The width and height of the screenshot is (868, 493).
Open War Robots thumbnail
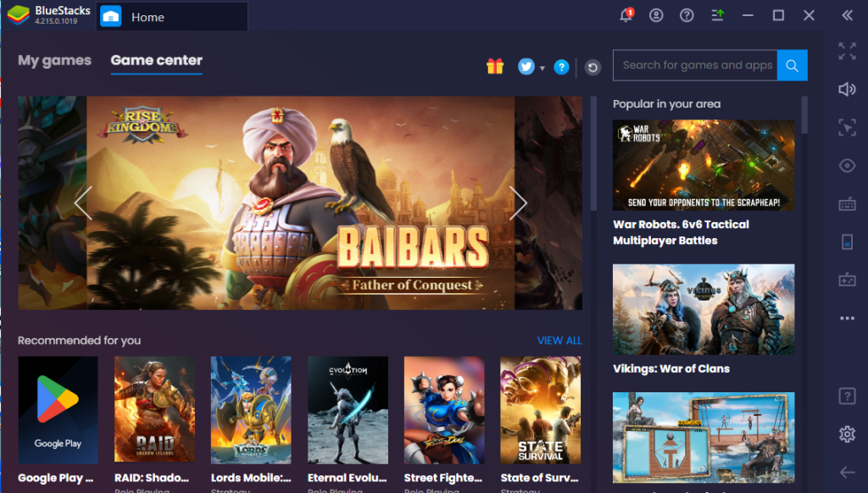[704, 165]
